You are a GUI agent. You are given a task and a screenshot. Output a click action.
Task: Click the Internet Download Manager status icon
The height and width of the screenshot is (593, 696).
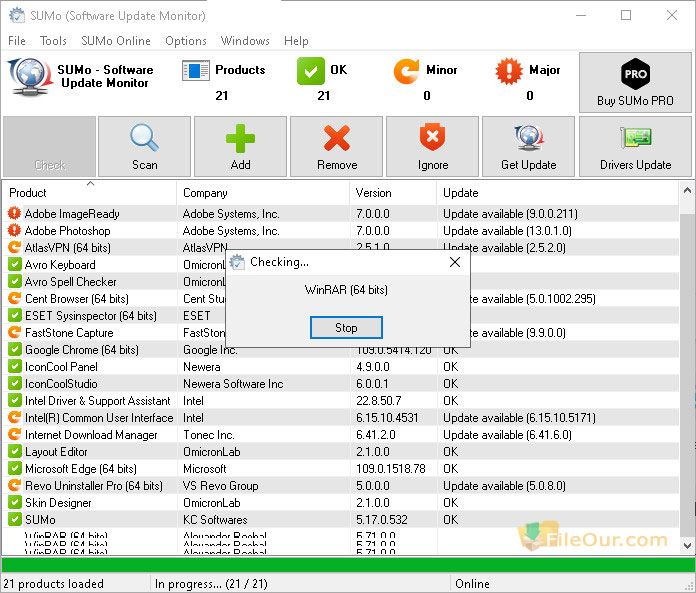tap(14, 435)
